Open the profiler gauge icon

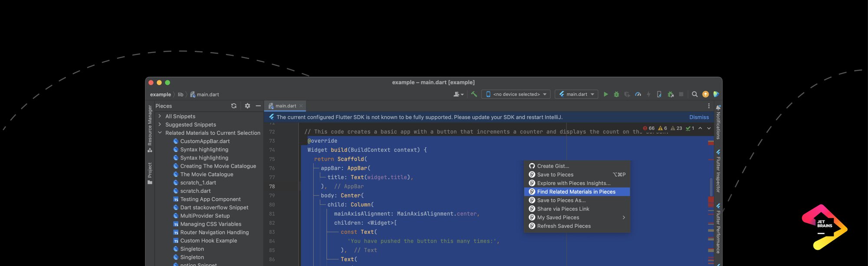point(638,94)
